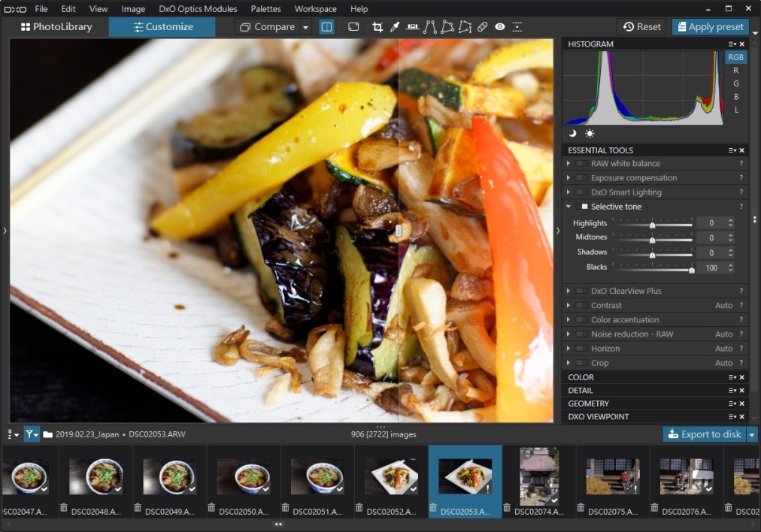The image size is (761, 532).
Task: Expand RAW white balance section
Action: 568,163
